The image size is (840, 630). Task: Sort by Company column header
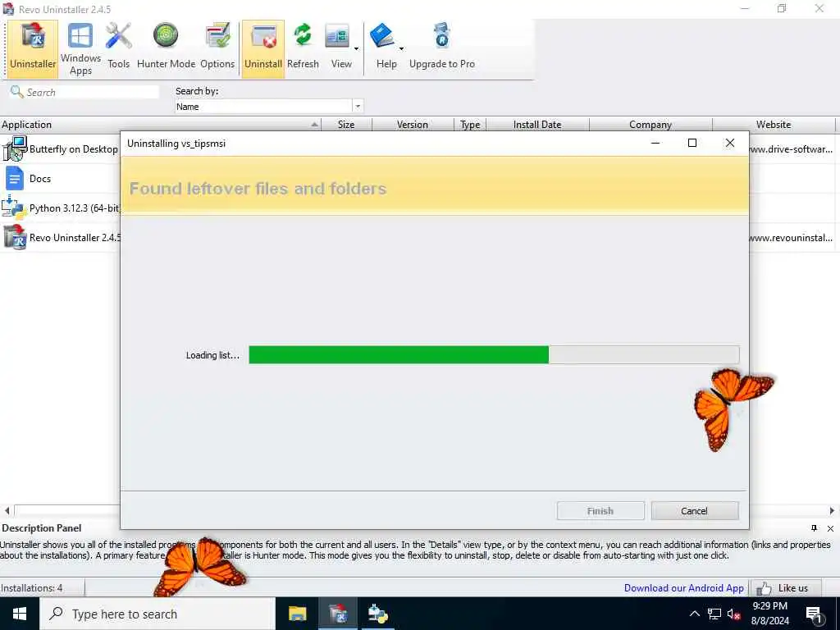tap(651, 125)
